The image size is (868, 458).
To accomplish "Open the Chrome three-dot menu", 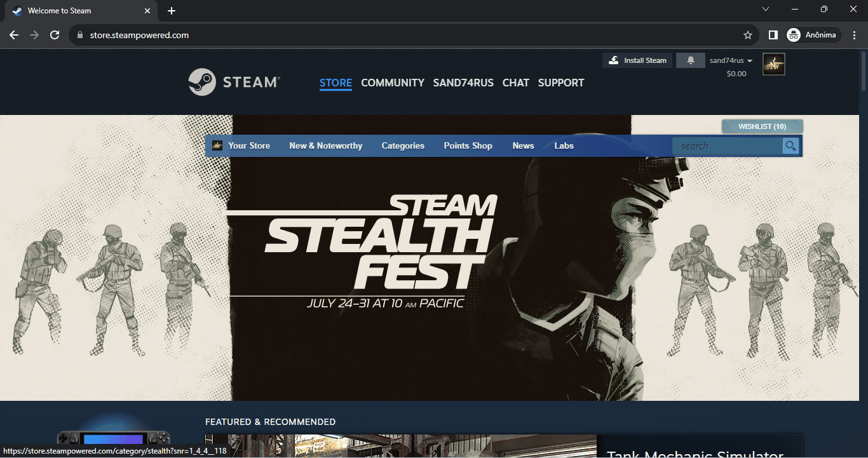I will pos(855,35).
